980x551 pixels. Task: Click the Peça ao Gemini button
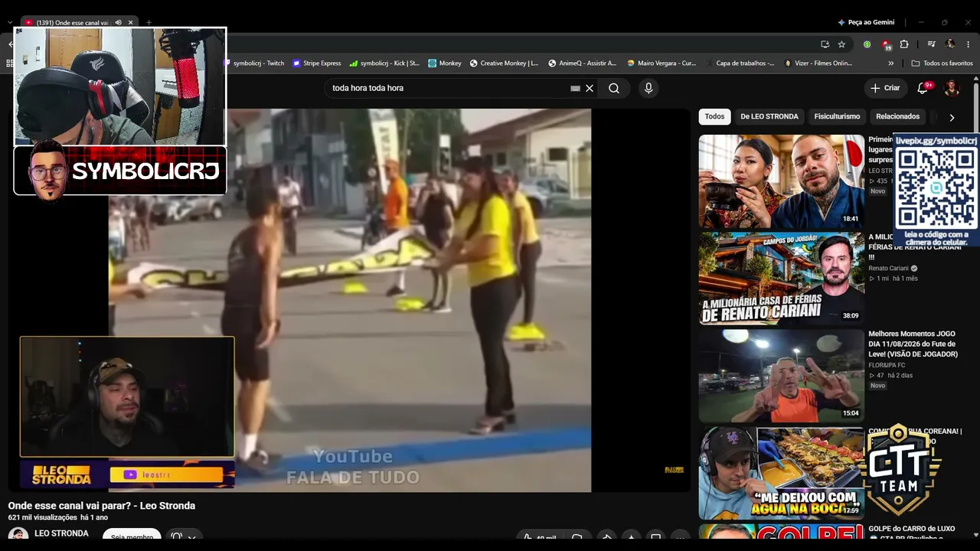tap(866, 23)
